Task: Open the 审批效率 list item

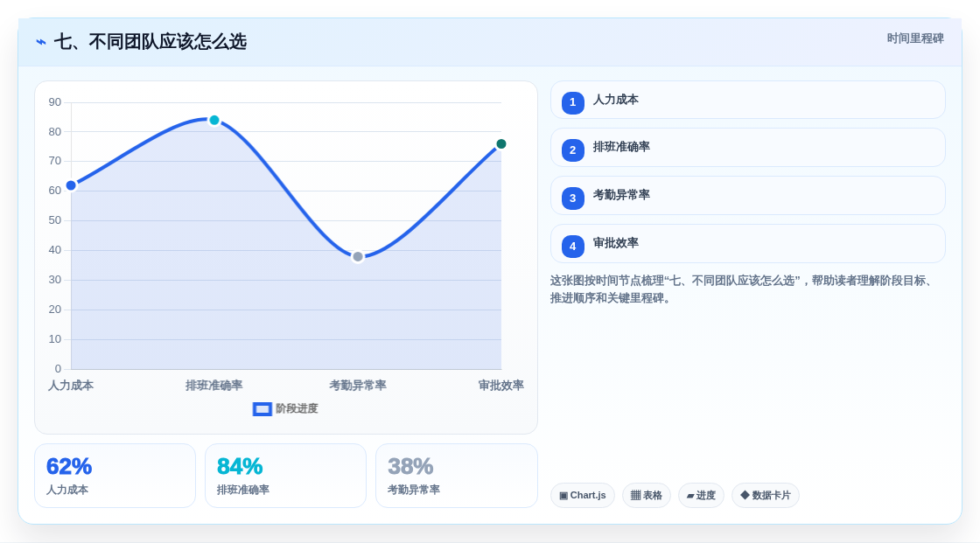Action: [x=747, y=244]
